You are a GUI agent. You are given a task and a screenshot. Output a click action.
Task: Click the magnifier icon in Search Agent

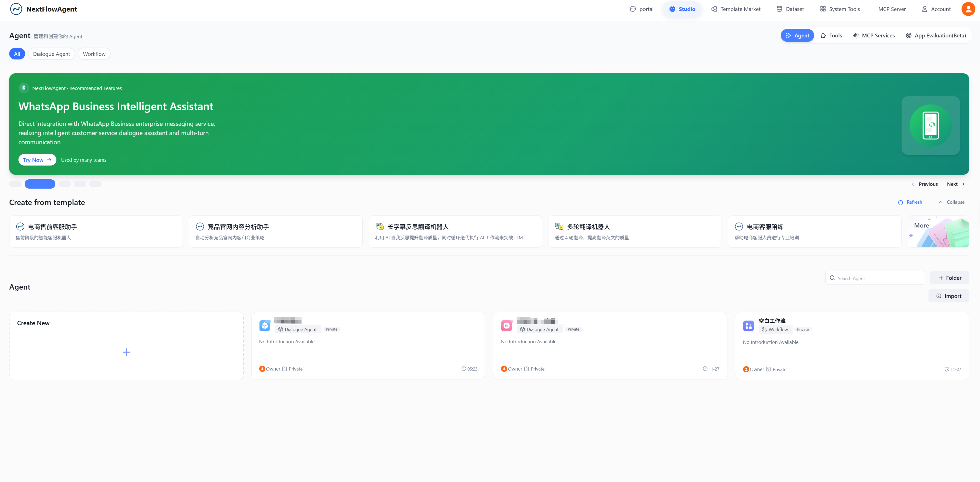pyautogui.click(x=832, y=278)
